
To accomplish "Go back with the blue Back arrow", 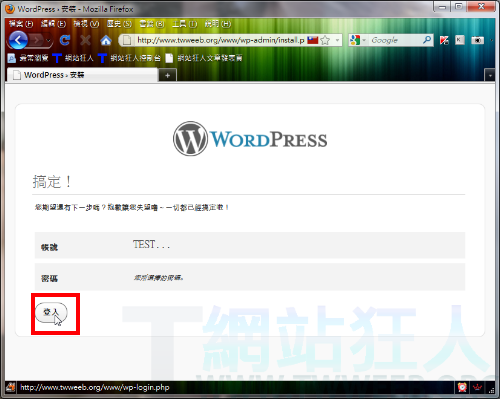I will click(18, 40).
